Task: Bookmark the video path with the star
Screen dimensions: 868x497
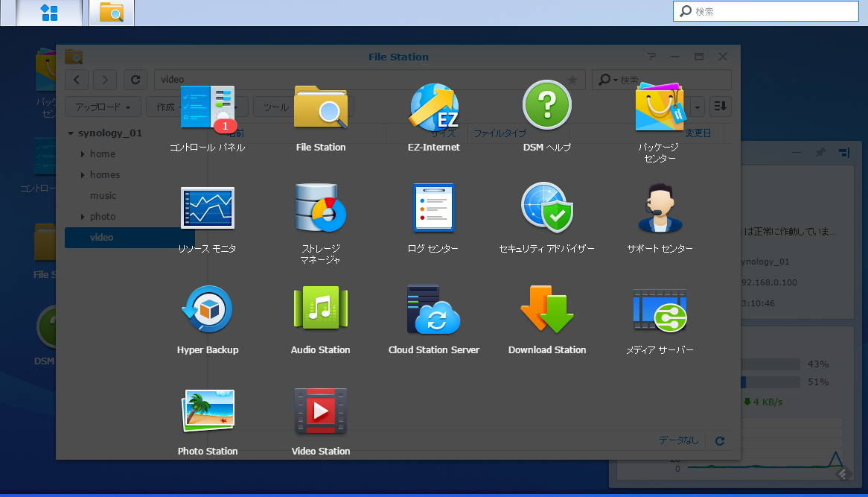Action: tap(573, 80)
